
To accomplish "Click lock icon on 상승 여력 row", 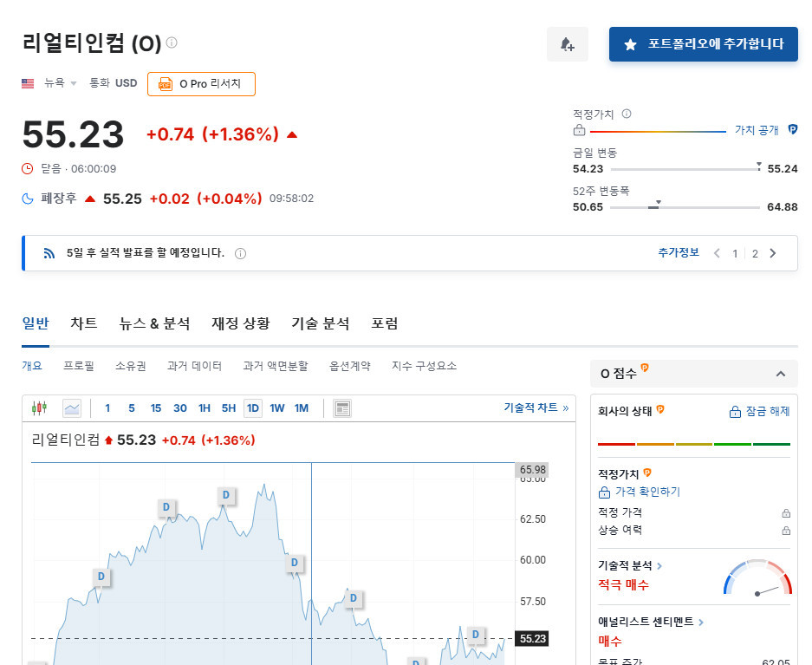I will [786, 531].
